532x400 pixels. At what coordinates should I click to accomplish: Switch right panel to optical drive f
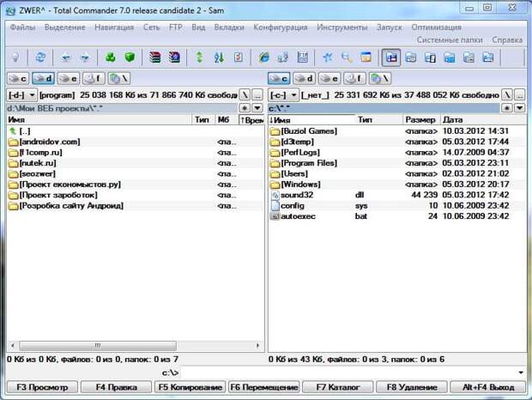[354, 79]
